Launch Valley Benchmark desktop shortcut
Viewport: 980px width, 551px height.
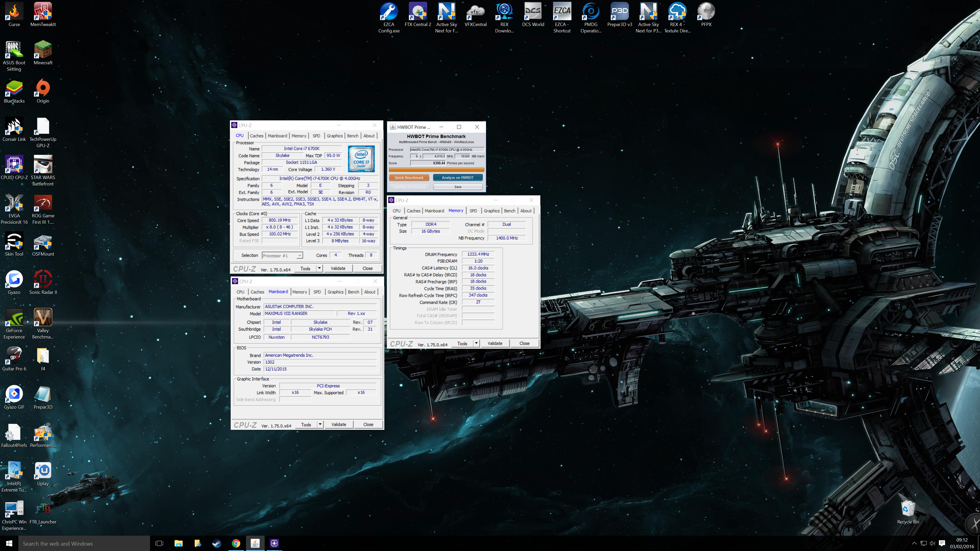pos(43,324)
